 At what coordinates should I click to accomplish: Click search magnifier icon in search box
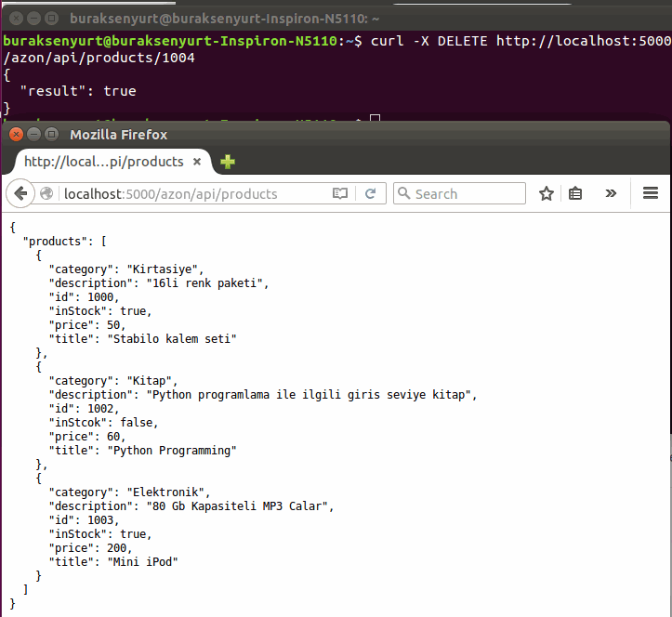point(403,193)
